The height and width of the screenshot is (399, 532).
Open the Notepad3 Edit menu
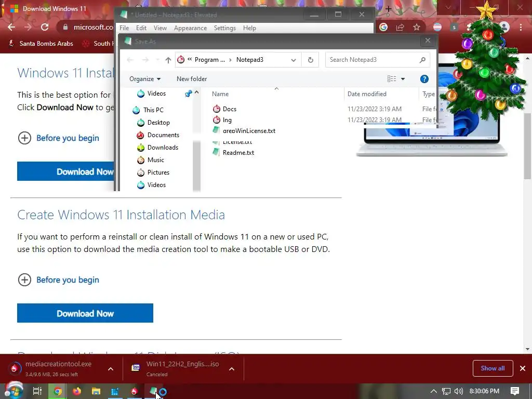point(141,28)
